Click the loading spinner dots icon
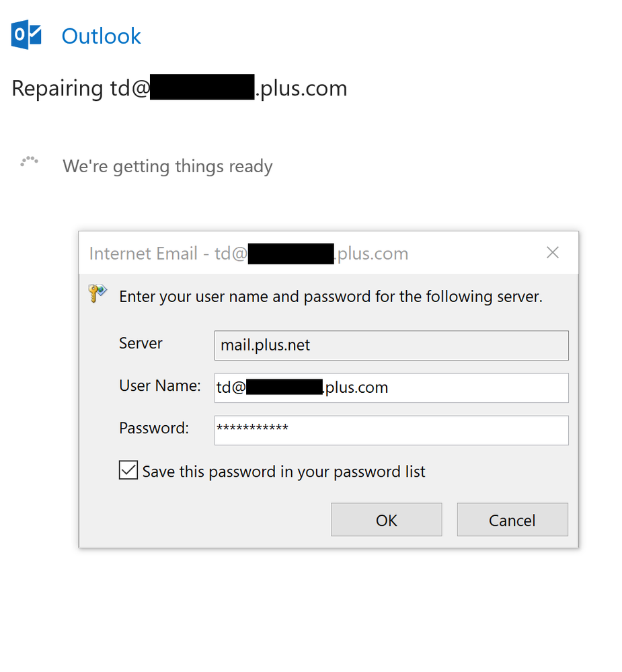Viewport: 622px width, 672px height. click(x=29, y=161)
